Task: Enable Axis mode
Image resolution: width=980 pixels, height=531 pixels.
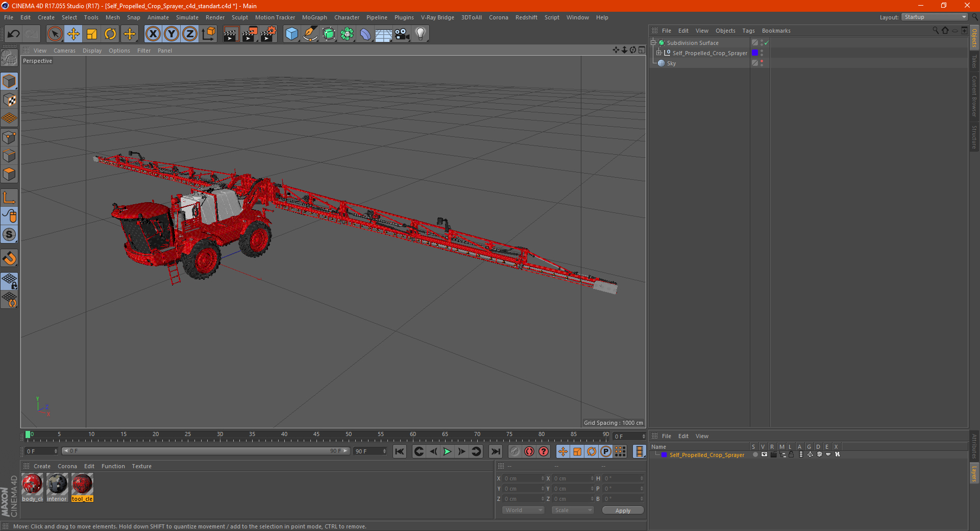Action: tap(9, 198)
